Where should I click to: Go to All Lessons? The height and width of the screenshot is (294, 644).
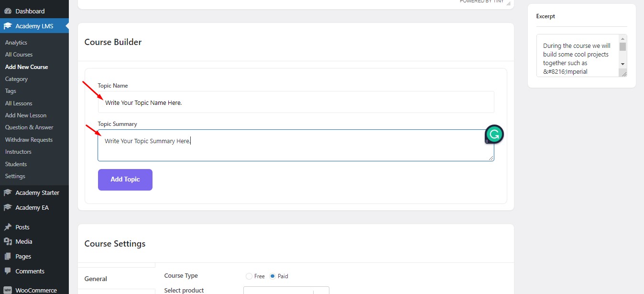click(19, 103)
